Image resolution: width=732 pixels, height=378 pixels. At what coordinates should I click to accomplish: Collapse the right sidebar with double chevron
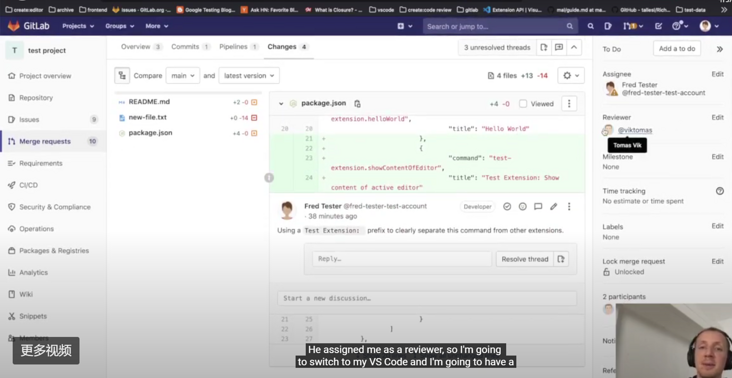point(719,49)
